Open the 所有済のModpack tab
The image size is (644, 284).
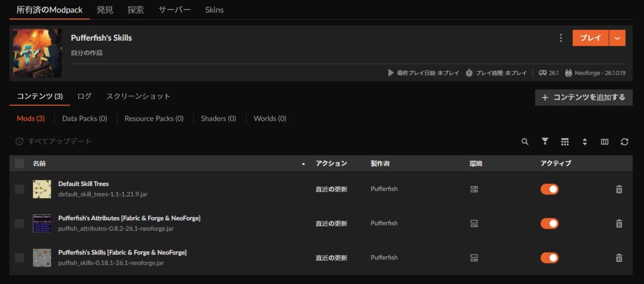pyautogui.click(x=49, y=10)
